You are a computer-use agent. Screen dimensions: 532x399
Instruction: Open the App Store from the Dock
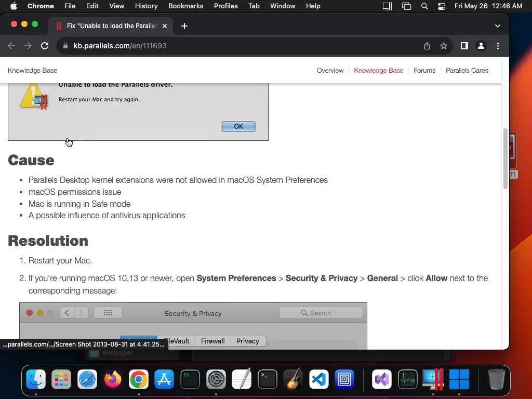[164, 379]
